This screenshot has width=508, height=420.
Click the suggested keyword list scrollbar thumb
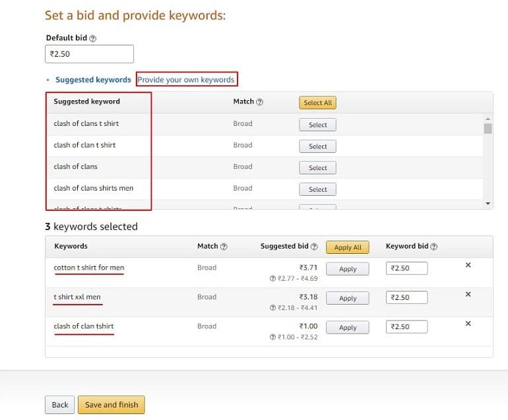[488, 129]
